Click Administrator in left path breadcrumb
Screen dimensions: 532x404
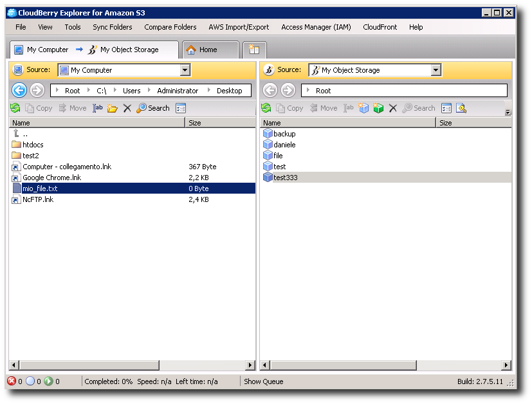pos(178,91)
